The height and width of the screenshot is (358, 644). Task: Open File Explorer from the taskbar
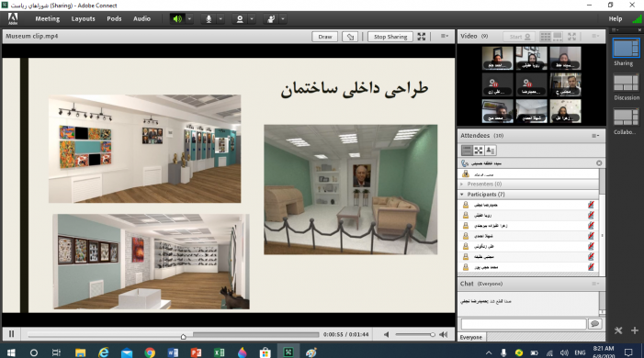[80, 352]
